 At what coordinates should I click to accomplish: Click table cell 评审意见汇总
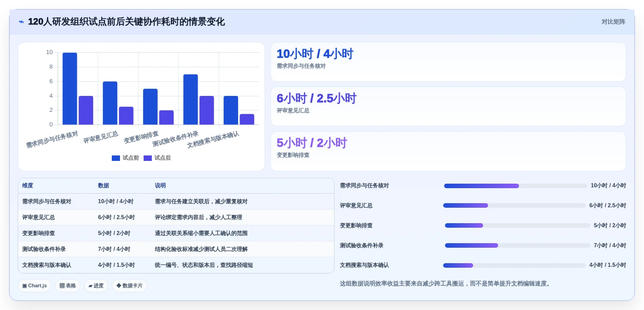(39, 217)
